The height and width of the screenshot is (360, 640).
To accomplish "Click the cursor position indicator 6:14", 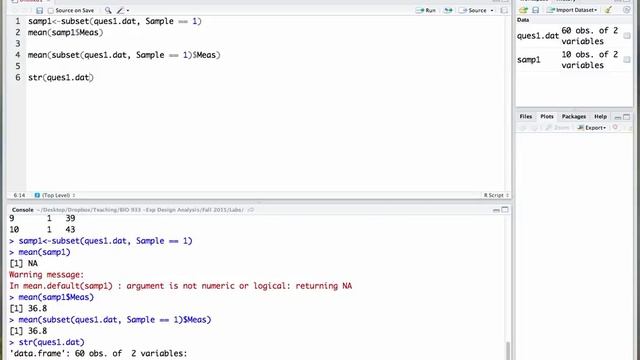I will 19,196.
